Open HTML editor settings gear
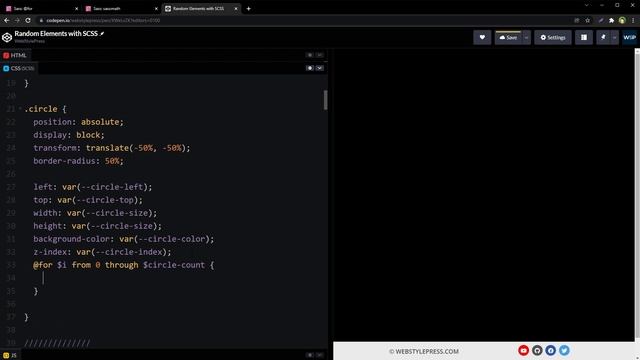Image resolution: width=640 pixels, height=360 pixels. [x=310, y=55]
